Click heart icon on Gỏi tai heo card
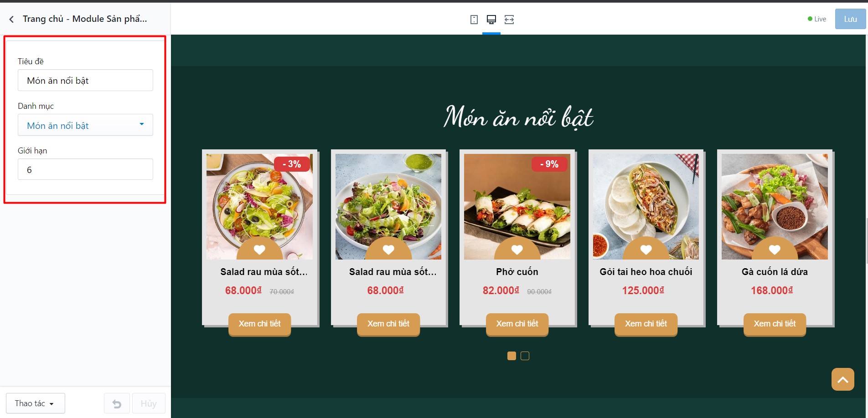The height and width of the screenshot is (418, 868). 646,250
